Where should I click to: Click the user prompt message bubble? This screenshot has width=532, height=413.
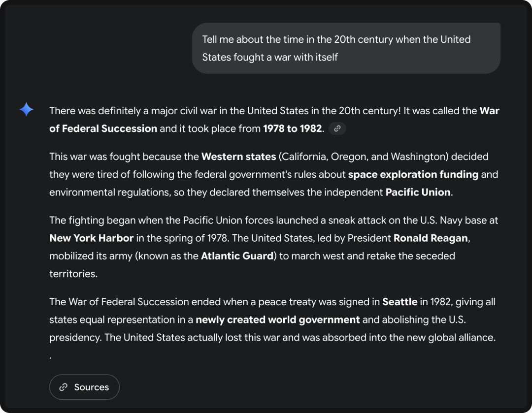(x=346, y=48)
